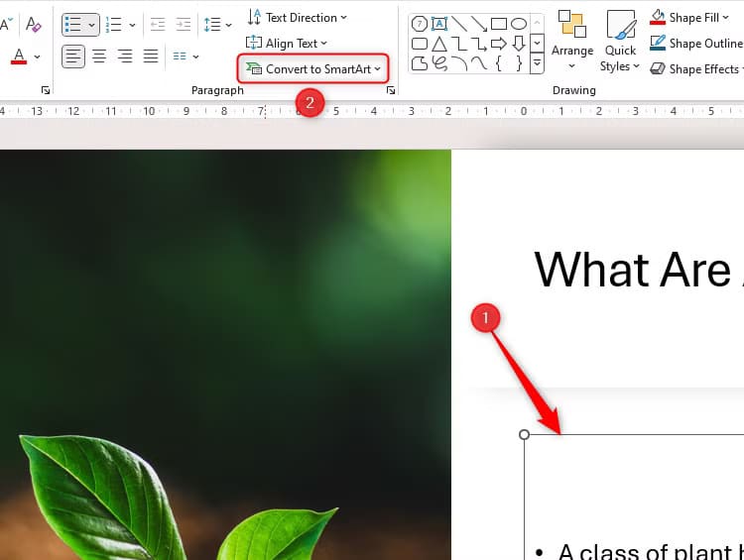Click the bullet text 'A class of plant'
The height and width of the screenshot is (560, 744).
[645, 551]
